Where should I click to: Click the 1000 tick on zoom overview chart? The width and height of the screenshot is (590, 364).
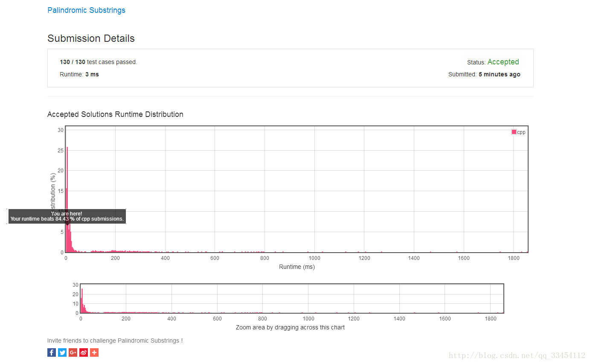pyautogui.click(x=308, y=319)
